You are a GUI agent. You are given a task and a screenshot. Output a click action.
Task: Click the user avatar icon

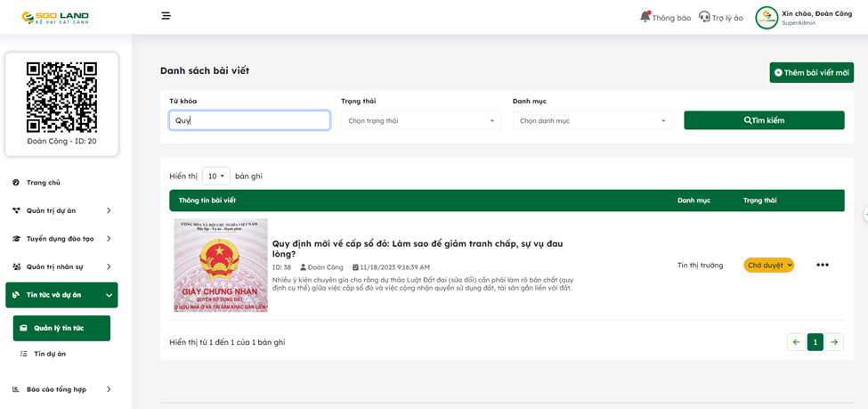coord(767,17)
